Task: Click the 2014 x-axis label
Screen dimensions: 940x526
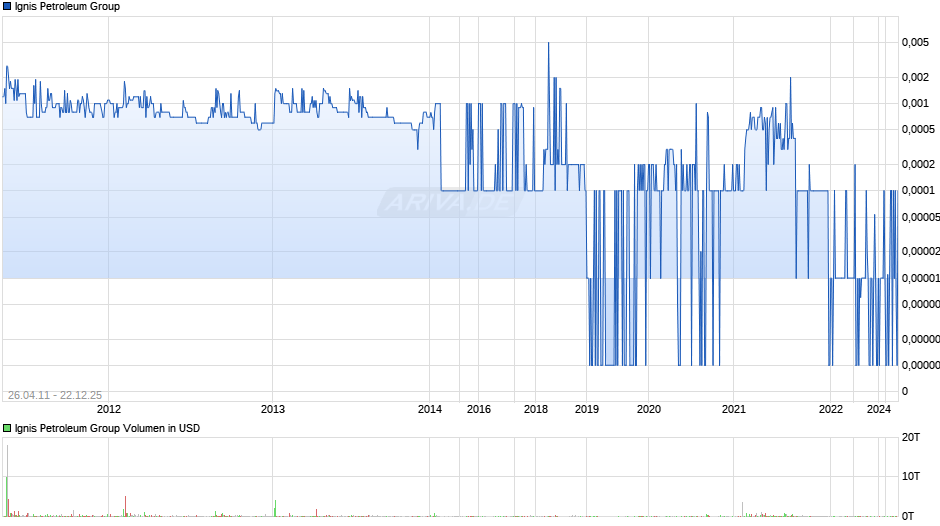Action: click(430, 409)
